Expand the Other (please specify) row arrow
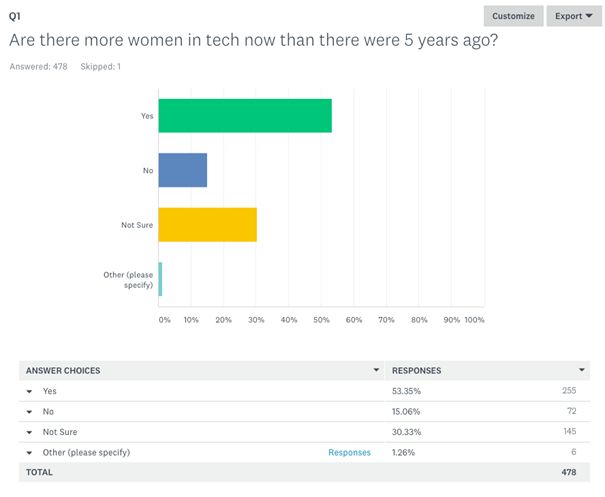 click(x=30, y=452)
